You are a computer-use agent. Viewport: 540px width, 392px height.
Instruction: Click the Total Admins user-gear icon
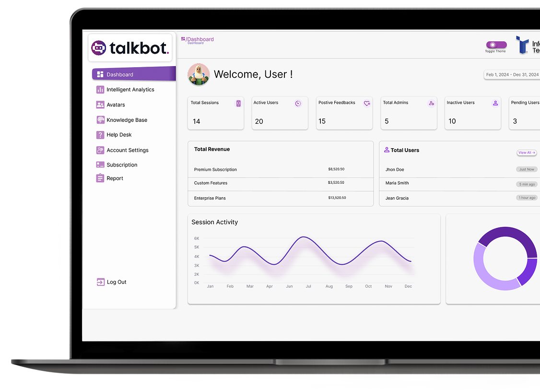pyautogui.click(x=432, y=103)
